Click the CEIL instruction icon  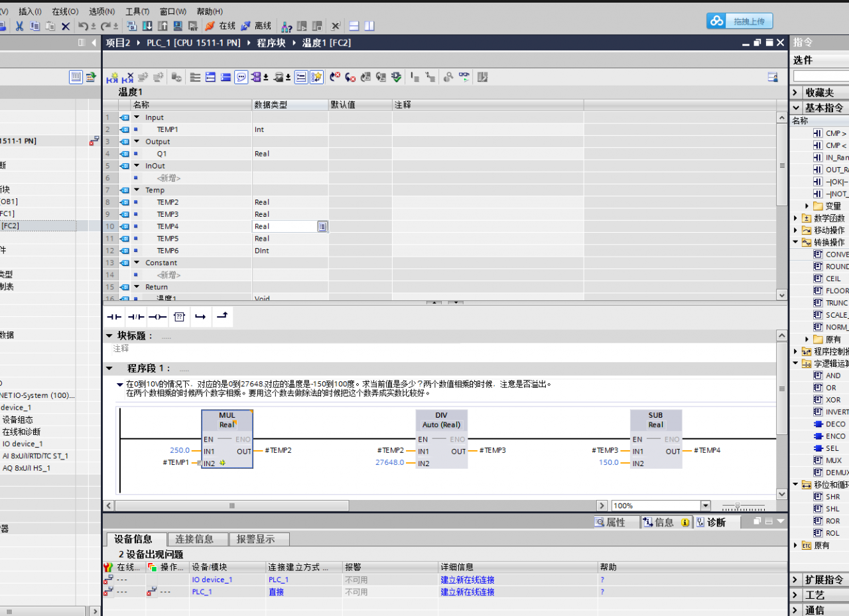coord(818,278)
